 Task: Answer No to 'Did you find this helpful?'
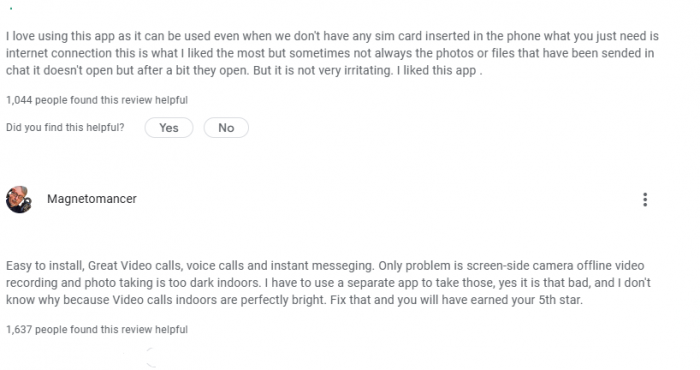pos(226,128)
